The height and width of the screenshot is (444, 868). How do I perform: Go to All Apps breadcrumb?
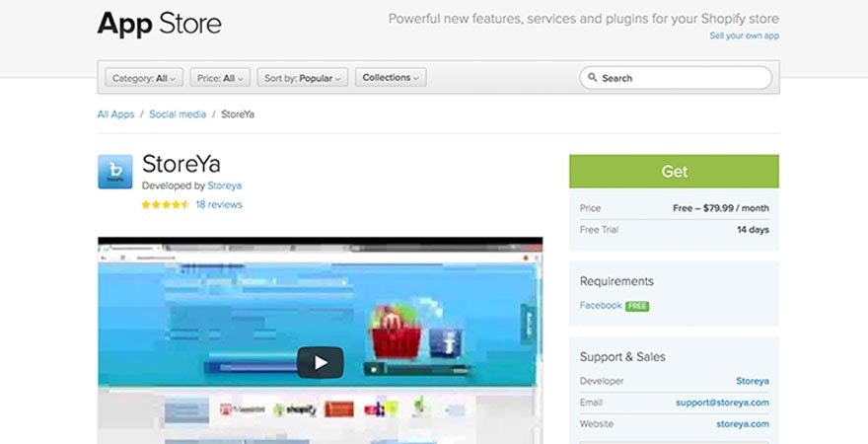tap(115, 114)
